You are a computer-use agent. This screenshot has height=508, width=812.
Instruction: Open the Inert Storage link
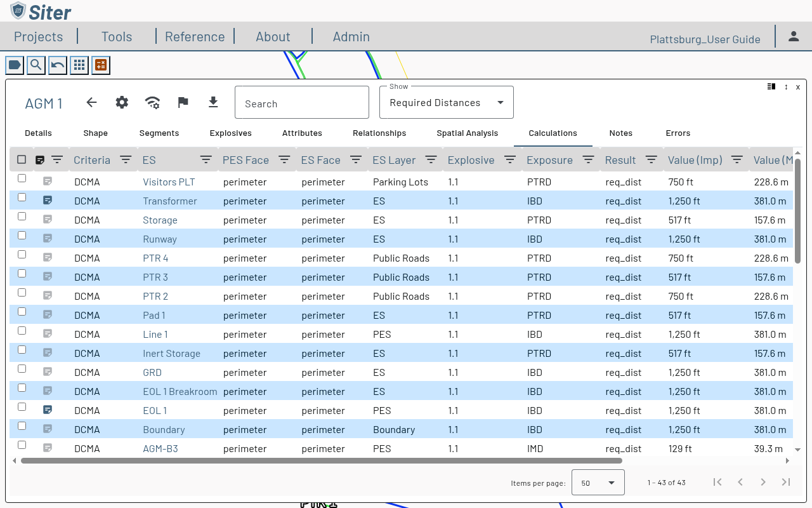171,353
